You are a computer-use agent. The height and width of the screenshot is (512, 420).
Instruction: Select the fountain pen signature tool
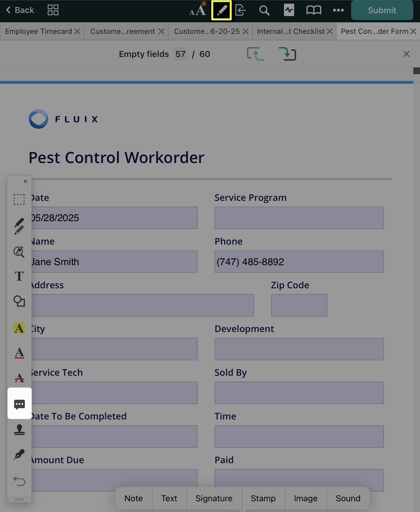19,454
